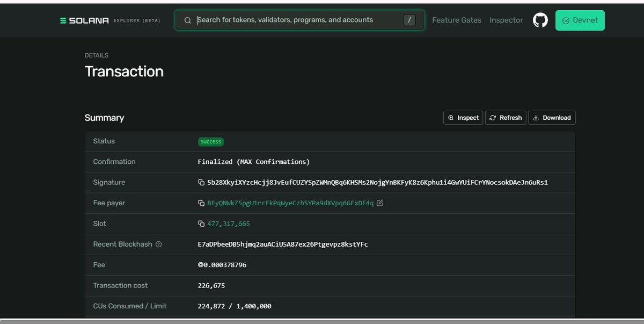Image resolution: width=644 pixels, height=324 pixels.
Task: Click the search magnifier icon
Action: click(188, 20)
